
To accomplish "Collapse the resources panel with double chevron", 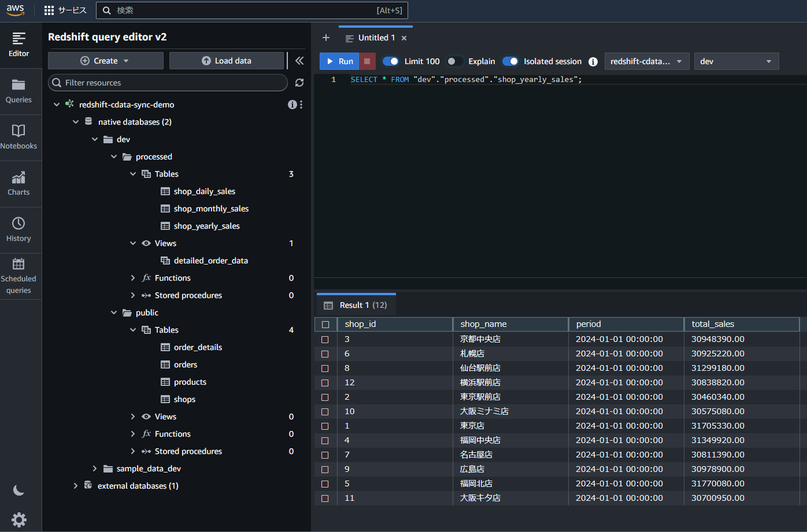I will (x=299, y=61).
